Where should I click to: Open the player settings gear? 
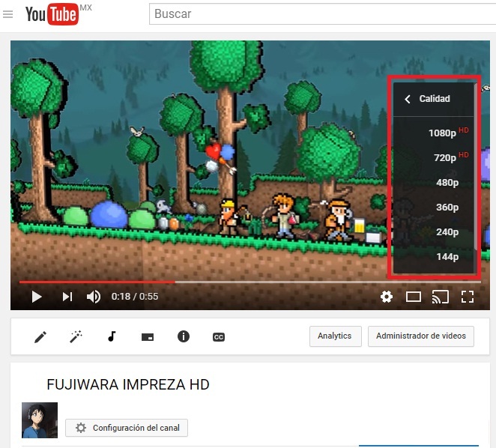(387, 297)
